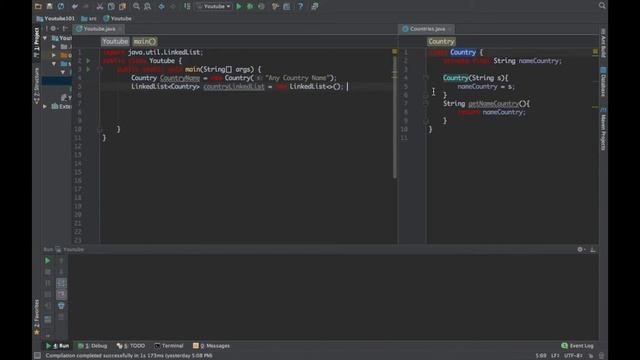
Task: Click the Synchronize refresh icon
Action: [x=61, y=6]
